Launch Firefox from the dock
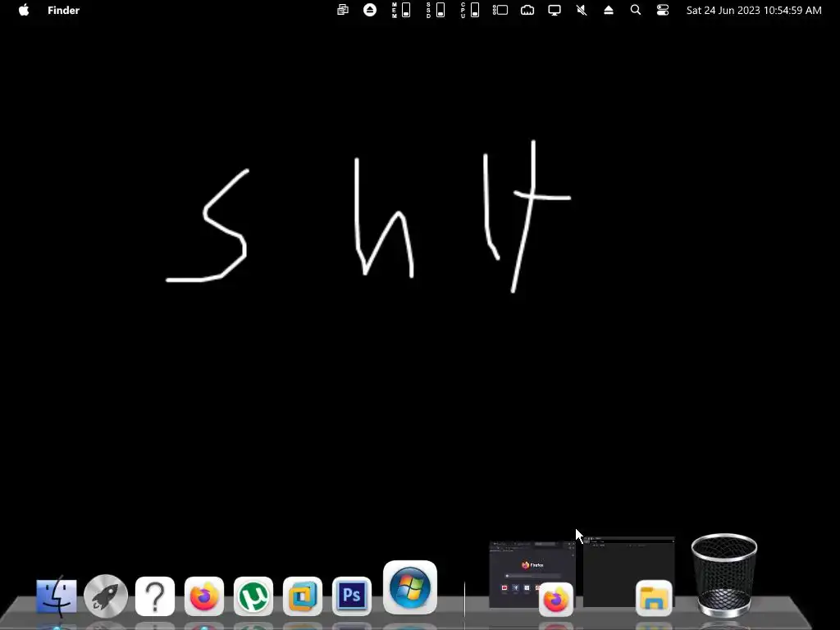 coord(204,596)
